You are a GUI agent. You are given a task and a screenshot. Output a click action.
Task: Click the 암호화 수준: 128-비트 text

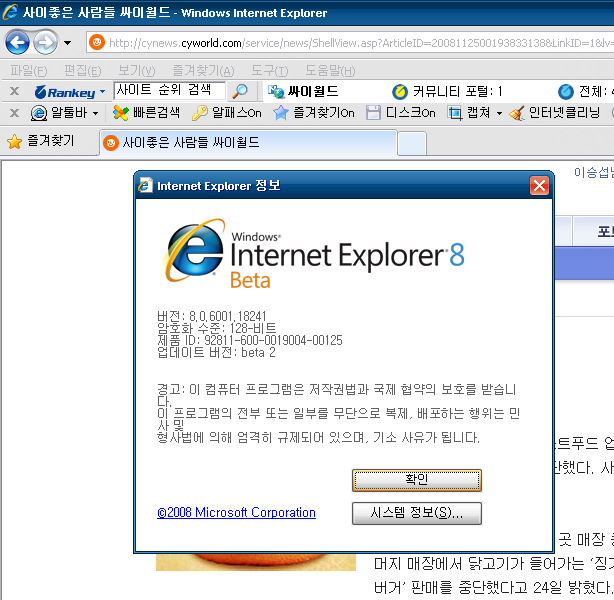(x=217, y=328)
